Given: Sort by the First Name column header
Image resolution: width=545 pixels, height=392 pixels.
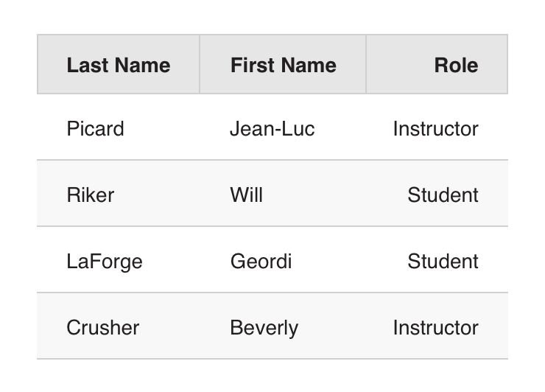Looking at the screenshot, I should (283, 65).
